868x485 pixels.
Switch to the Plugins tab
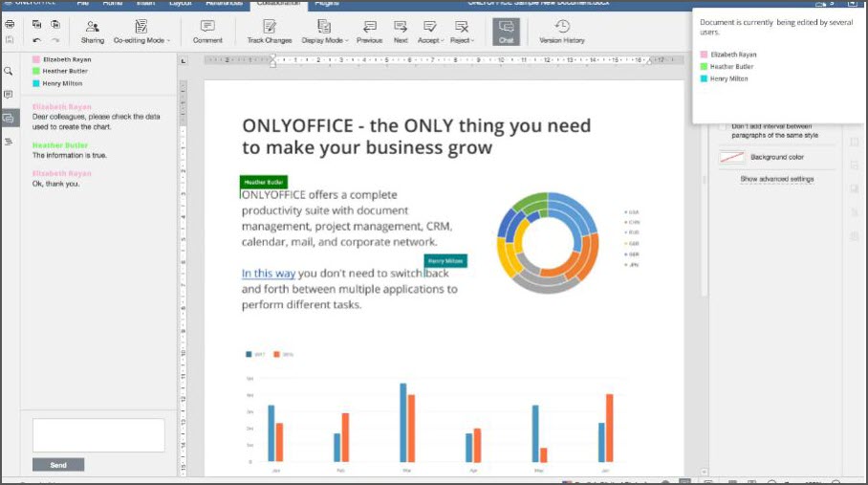click(x=326, y=4)
